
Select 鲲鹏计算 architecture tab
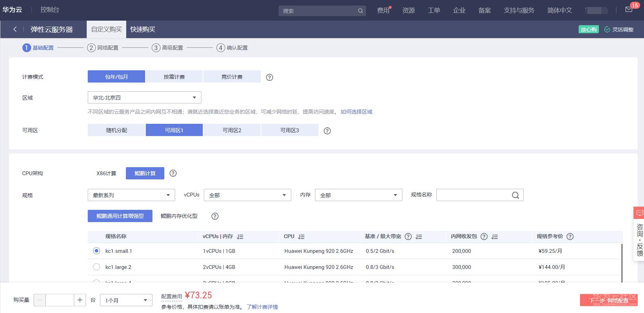pos(145,173)
